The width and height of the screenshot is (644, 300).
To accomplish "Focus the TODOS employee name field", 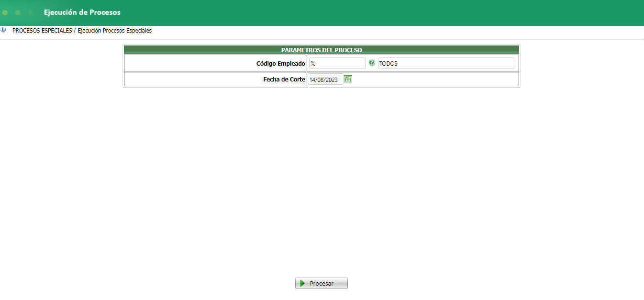I will coord(446,63).
